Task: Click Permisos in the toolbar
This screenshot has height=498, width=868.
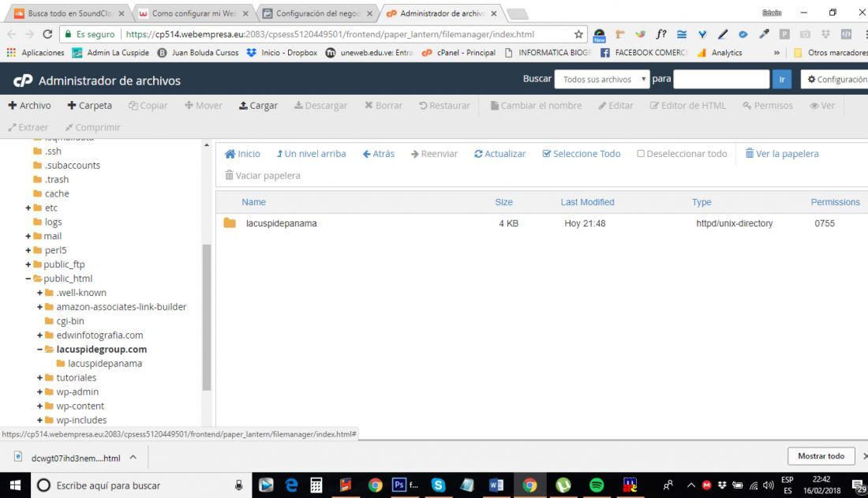Action: [x=768, y=105]
